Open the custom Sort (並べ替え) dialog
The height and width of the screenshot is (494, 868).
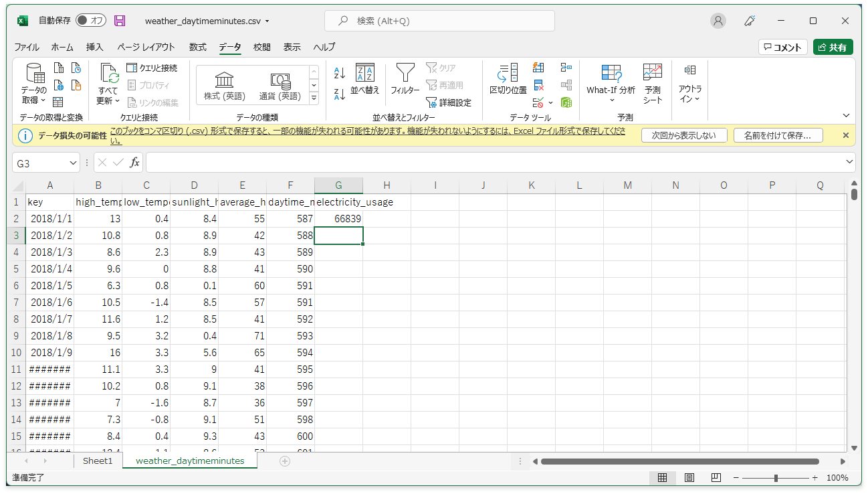click(365, 79)
